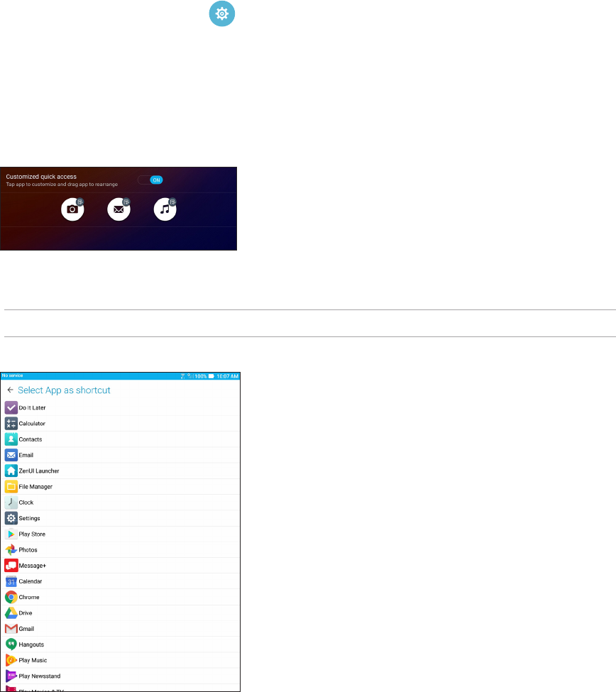Pick the Photos pinwheel icon
The width and height of the screenshot is (616, 692).
tap(11, 550)
